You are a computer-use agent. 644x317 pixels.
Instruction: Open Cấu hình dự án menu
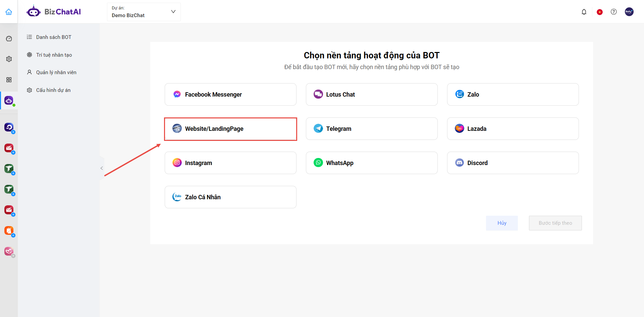pos(49,90)
